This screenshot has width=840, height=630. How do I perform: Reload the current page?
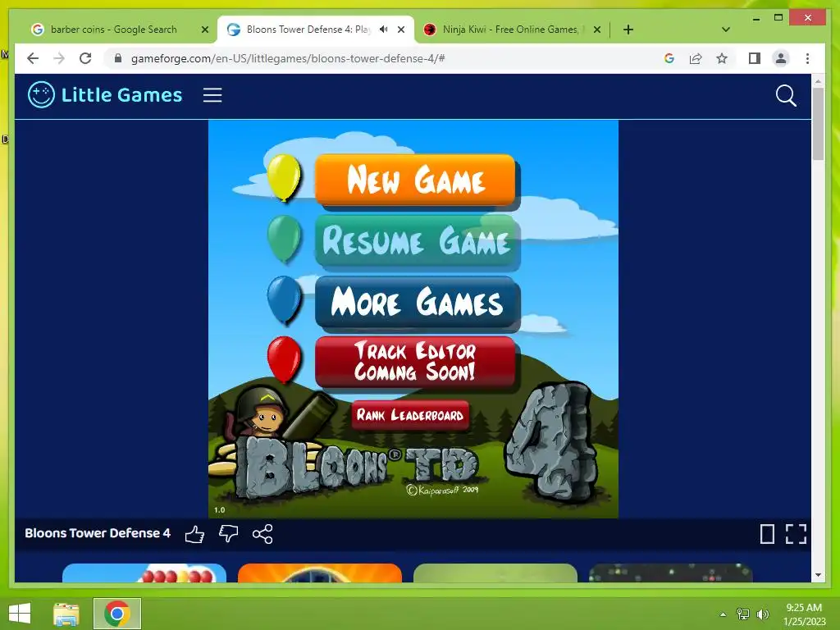pyautogui.click(x=85, y=58)
